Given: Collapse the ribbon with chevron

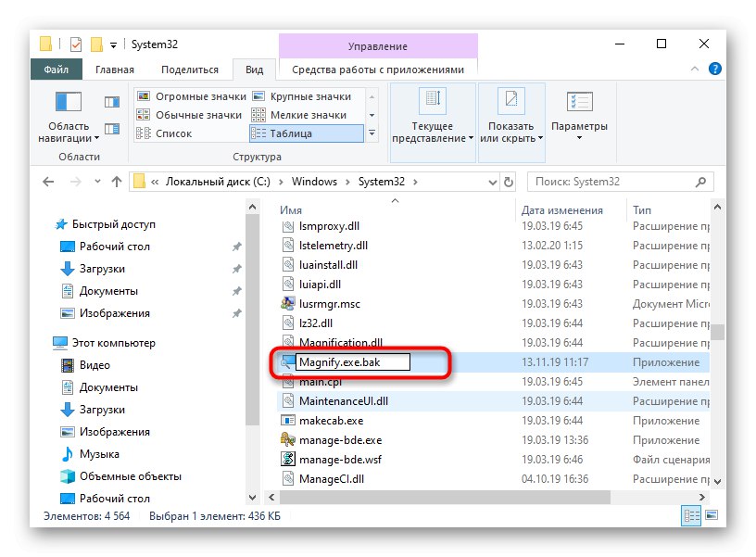Looking at the screenshot, I should [x=694, y=68].
